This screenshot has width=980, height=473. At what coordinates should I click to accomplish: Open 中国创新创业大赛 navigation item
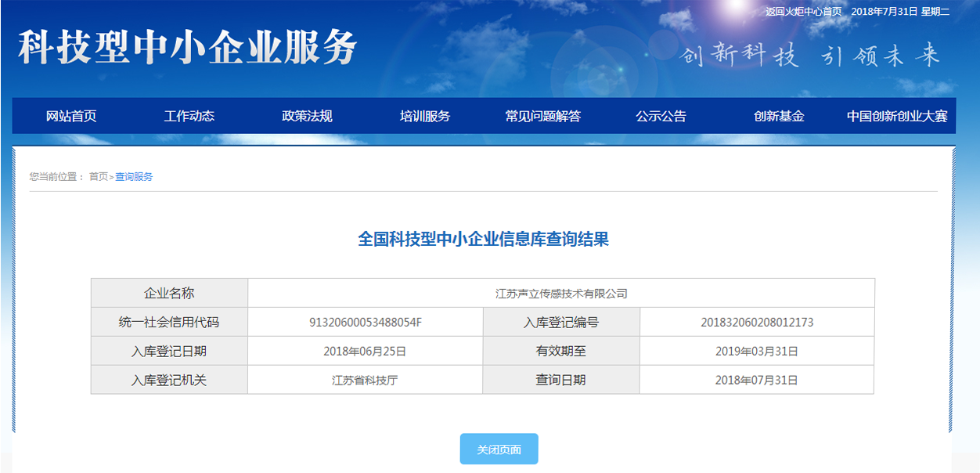pyautogui.click(x=897, y=116)
